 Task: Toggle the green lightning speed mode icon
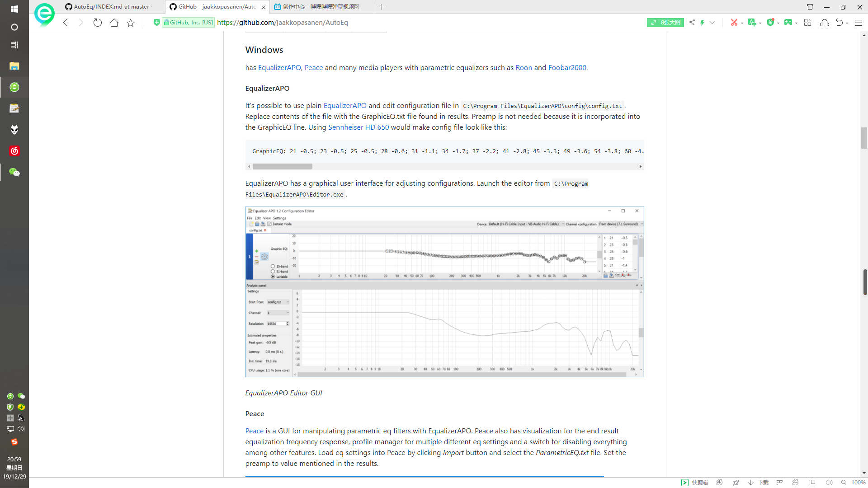703,23
